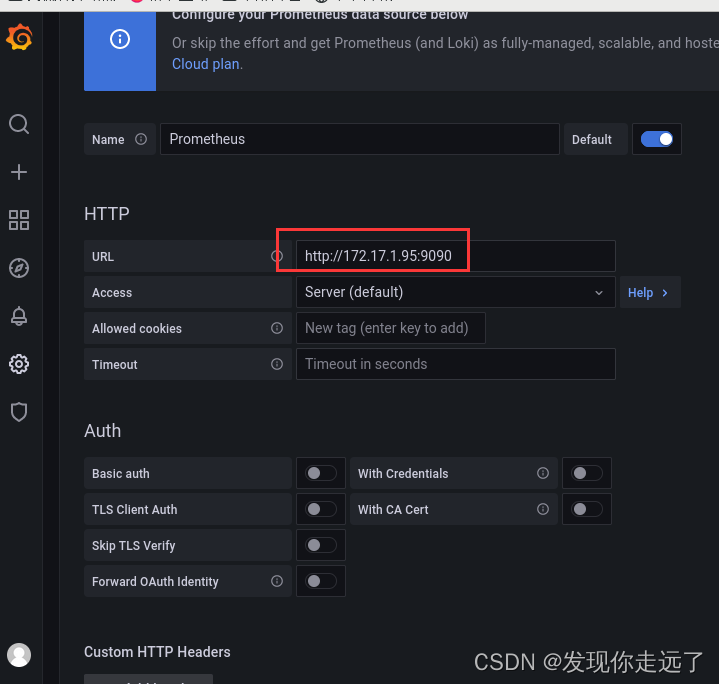The height and width of the screenshot is (684, 719).
Task: Click the info icon beside Forward OAuth Identity
Action: coord(277,581)
